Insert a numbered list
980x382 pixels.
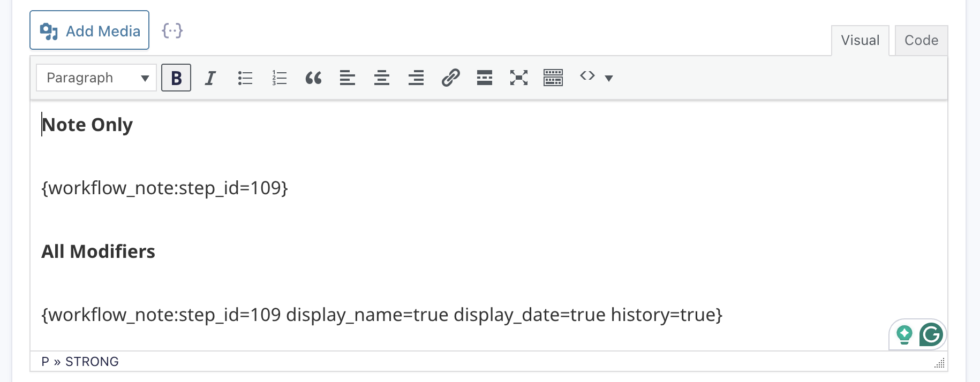point(279,78)
